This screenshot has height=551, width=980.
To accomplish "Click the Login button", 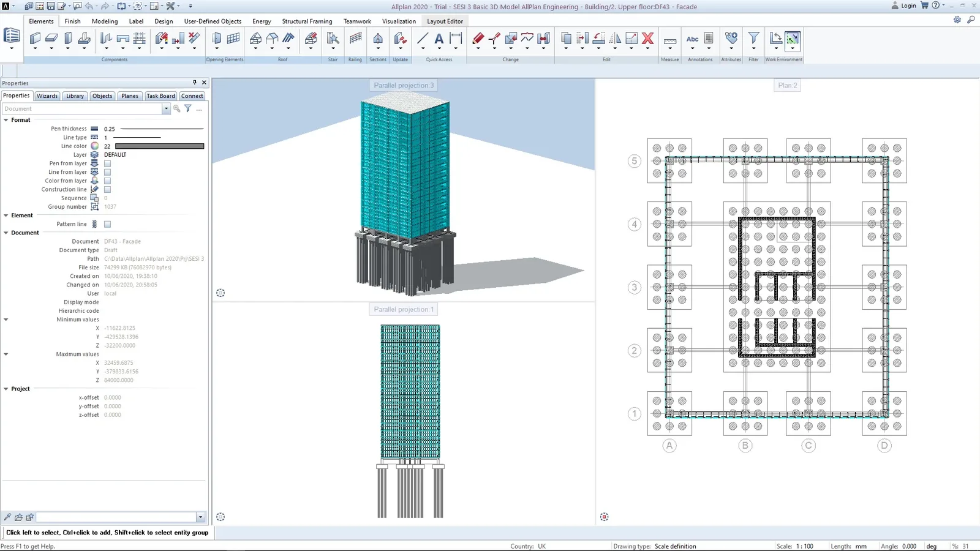I will [x=904, y=6].
